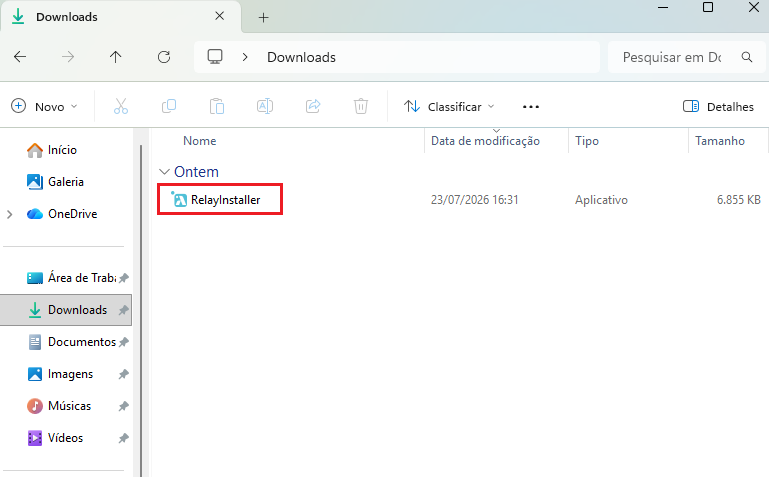769x477 pixels.
Task: Open Vídeos in the sidebar
Action: point(65,438)
